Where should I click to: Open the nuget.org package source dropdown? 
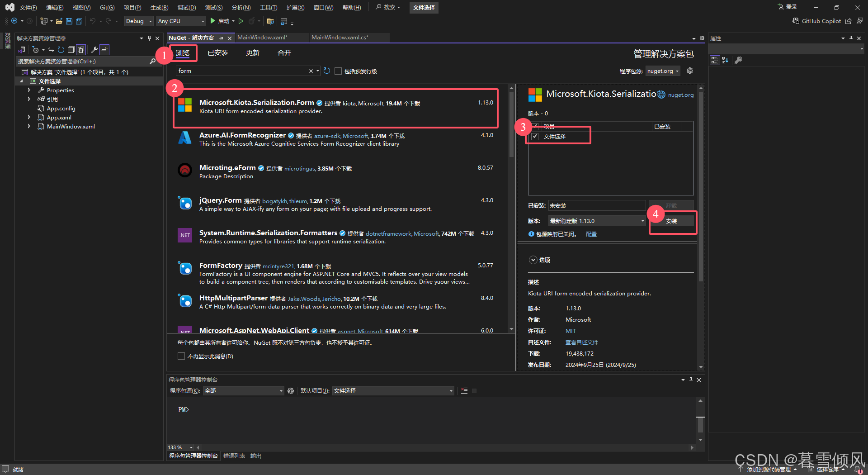tap(663, 71)
